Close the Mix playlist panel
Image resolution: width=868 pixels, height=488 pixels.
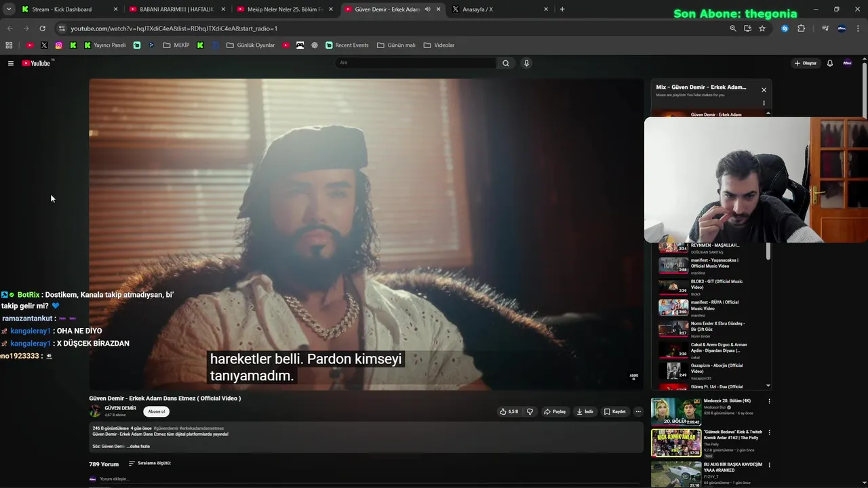coord(764,89)
